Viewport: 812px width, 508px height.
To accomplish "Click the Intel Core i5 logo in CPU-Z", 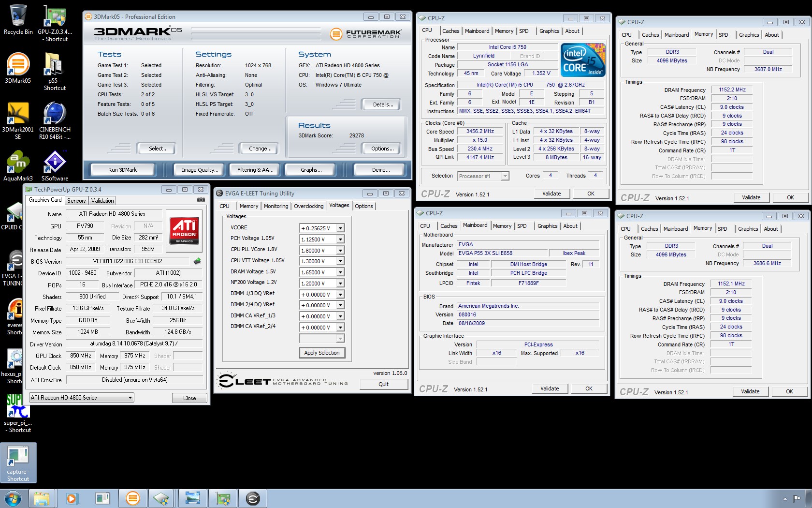I will pyautogui.click(x=583, y=60).
